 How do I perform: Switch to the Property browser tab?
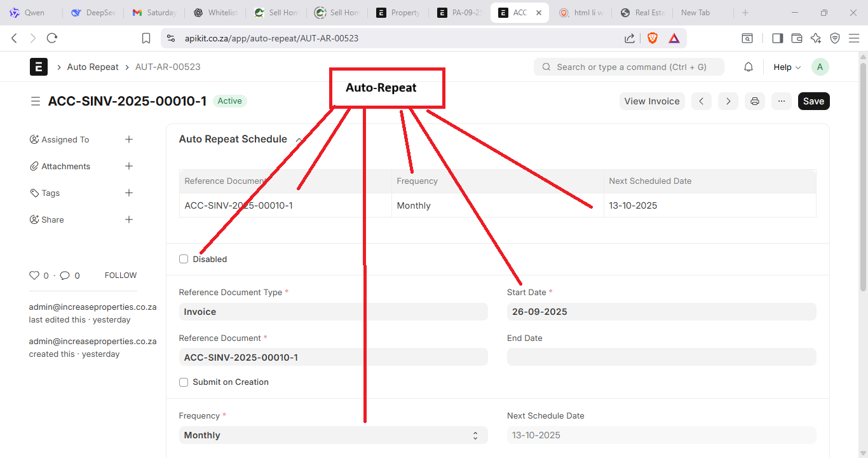(398, 13)
